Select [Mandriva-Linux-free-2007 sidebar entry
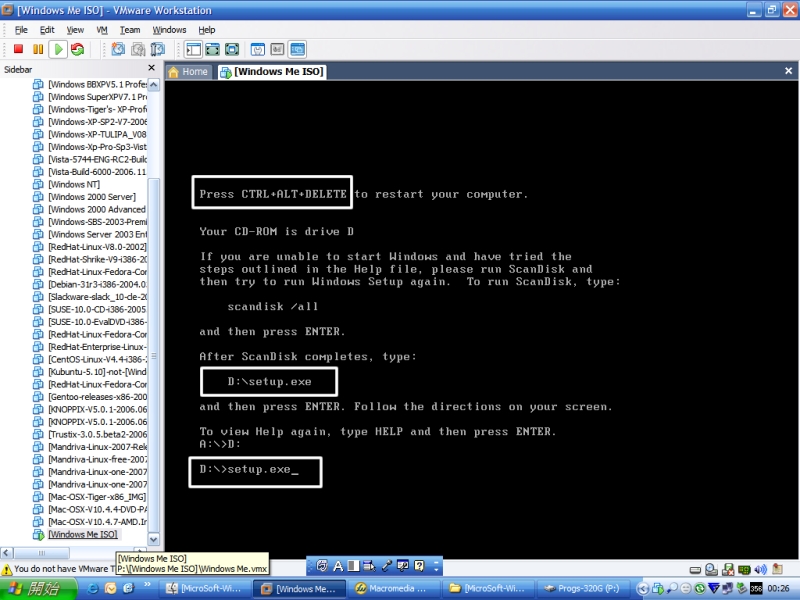 (x=97, y=459)
